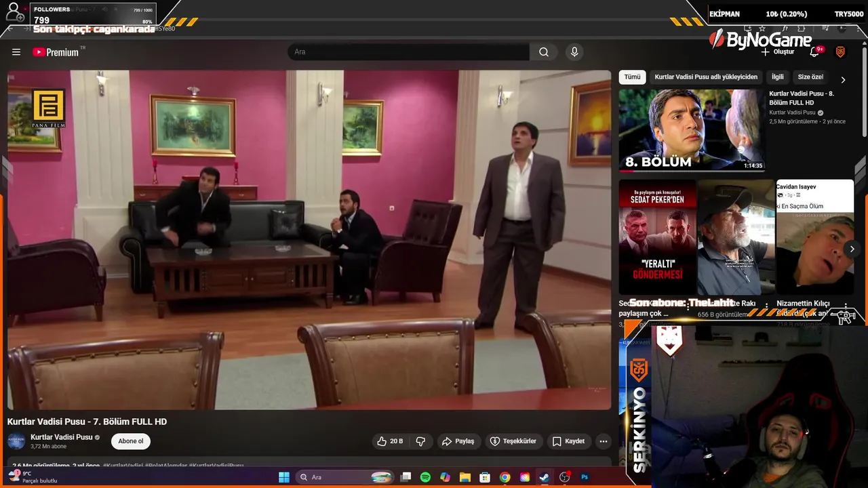Screen dimensions: 868x488
Task: Open Microsoft Store from taskbar
Action: (485, 477)
